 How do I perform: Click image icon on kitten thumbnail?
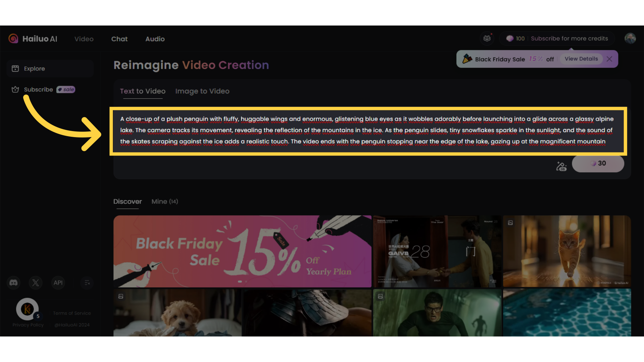[510, 223]
